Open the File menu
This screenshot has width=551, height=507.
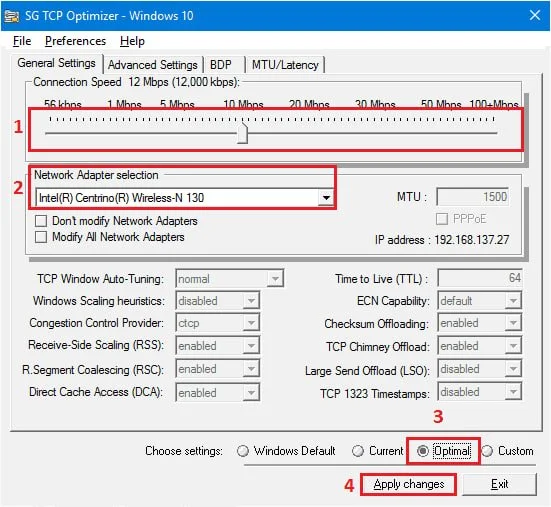(22, 41)
